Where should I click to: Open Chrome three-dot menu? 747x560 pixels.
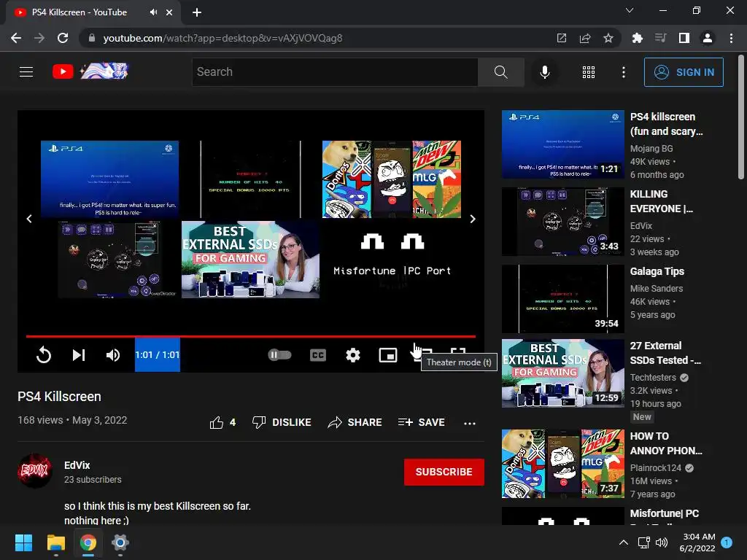coord(731,38)
